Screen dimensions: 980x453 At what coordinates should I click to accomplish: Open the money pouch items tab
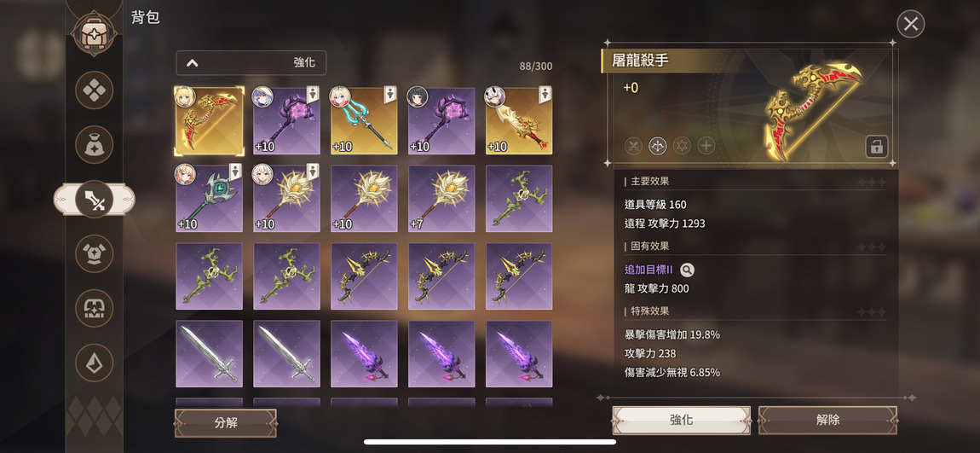[95, 144]
